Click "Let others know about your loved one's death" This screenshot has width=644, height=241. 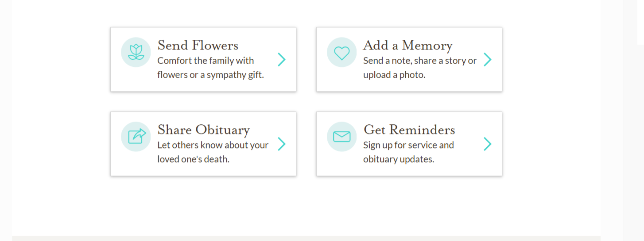pyautogui.click(x=213, y=152)
